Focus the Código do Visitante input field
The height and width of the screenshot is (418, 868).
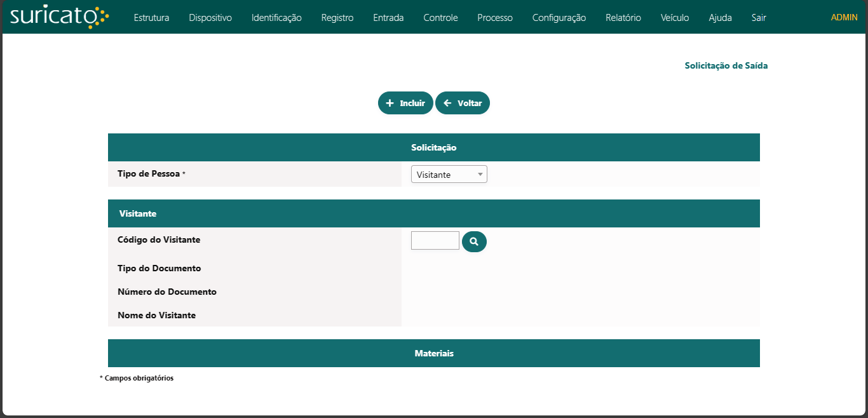(x=435, y=241)
